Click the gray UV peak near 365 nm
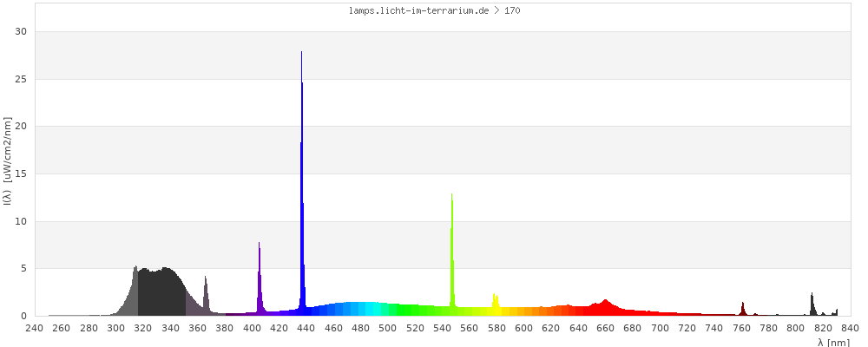 pos(206,296)
